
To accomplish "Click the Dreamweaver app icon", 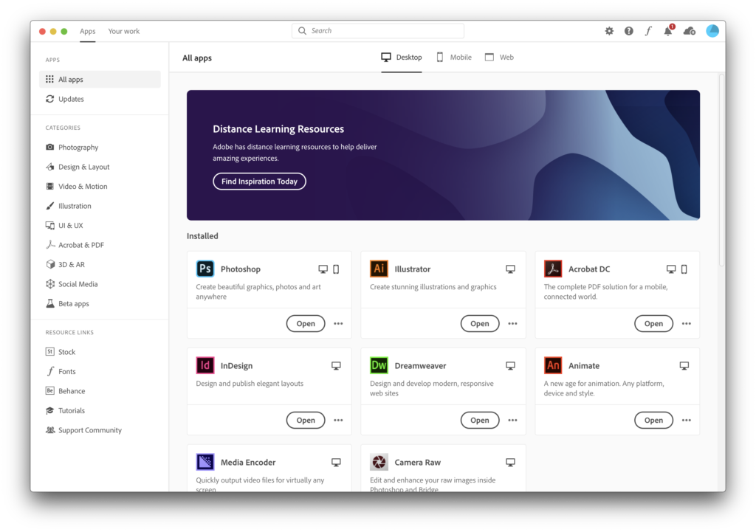I will 379,365.
